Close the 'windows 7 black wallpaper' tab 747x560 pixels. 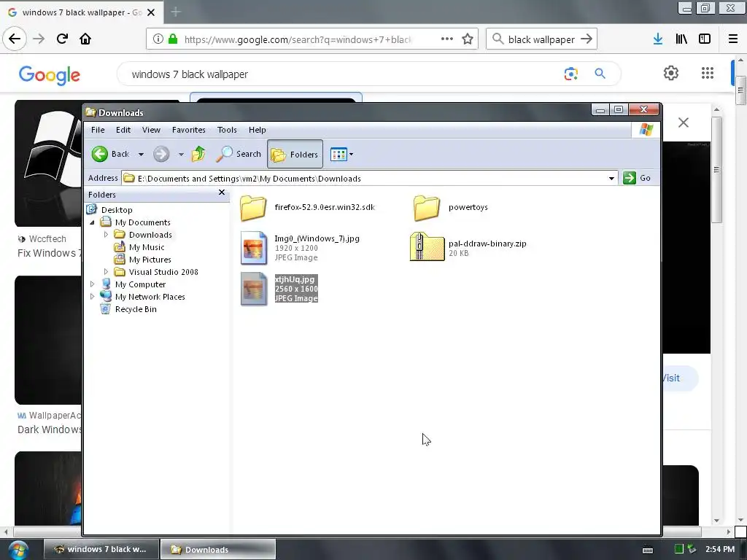(x=151, y=12)
